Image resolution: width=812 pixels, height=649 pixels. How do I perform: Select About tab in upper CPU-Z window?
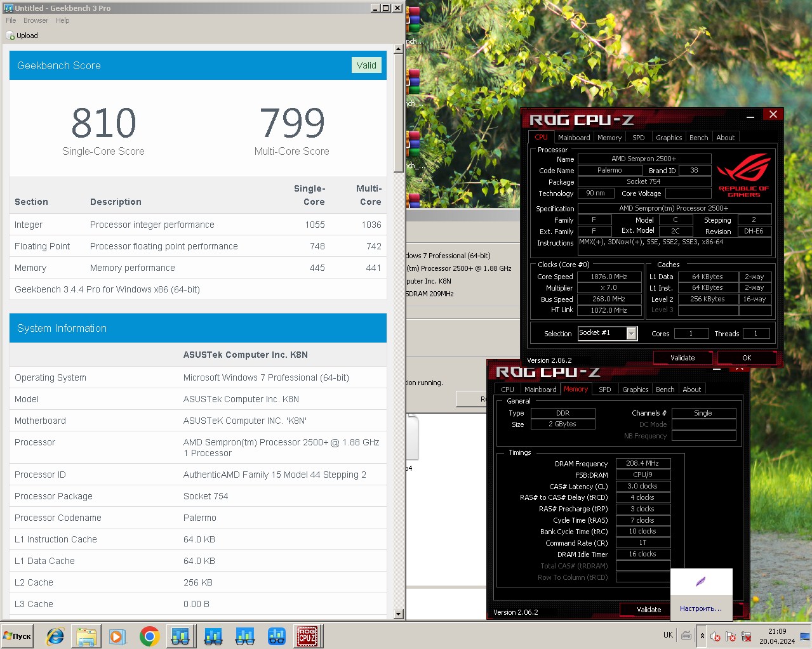726,138
